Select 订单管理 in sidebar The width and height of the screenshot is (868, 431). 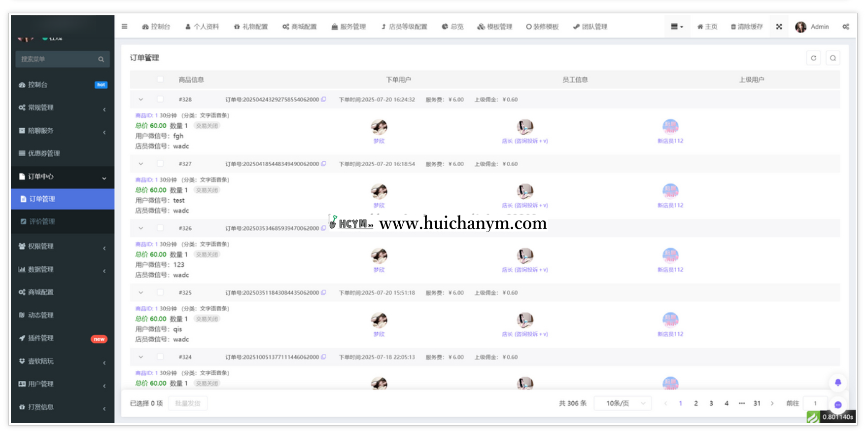(x=63, y=199)
